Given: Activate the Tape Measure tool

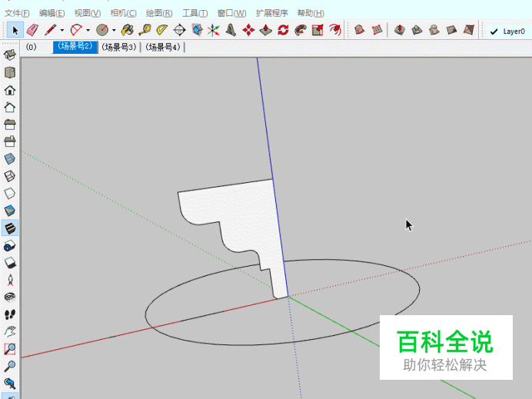Looking at the screenshot, I should tap(145, 30).
